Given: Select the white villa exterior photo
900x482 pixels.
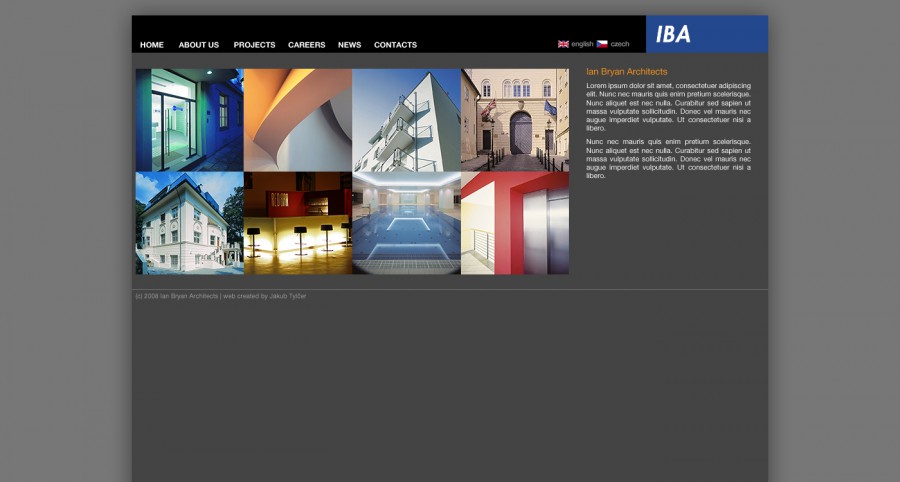Looking at the screenshot, I should [189, 223].
